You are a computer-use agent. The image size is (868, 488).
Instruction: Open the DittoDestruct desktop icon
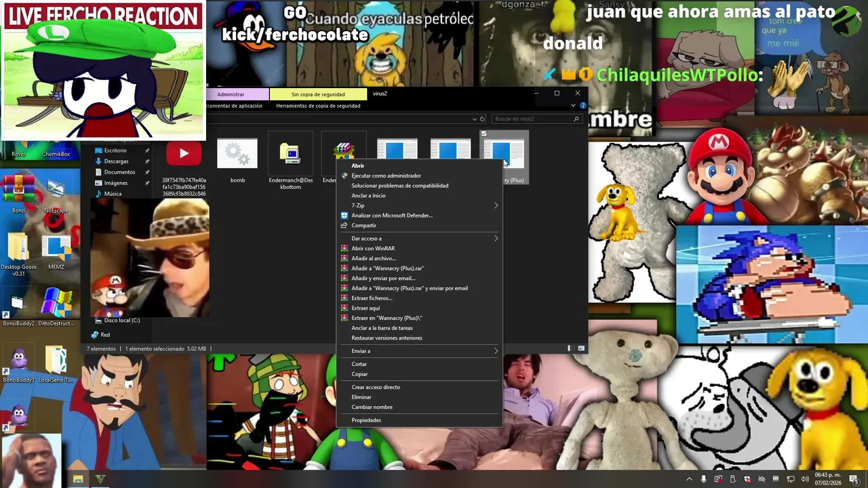56,303
